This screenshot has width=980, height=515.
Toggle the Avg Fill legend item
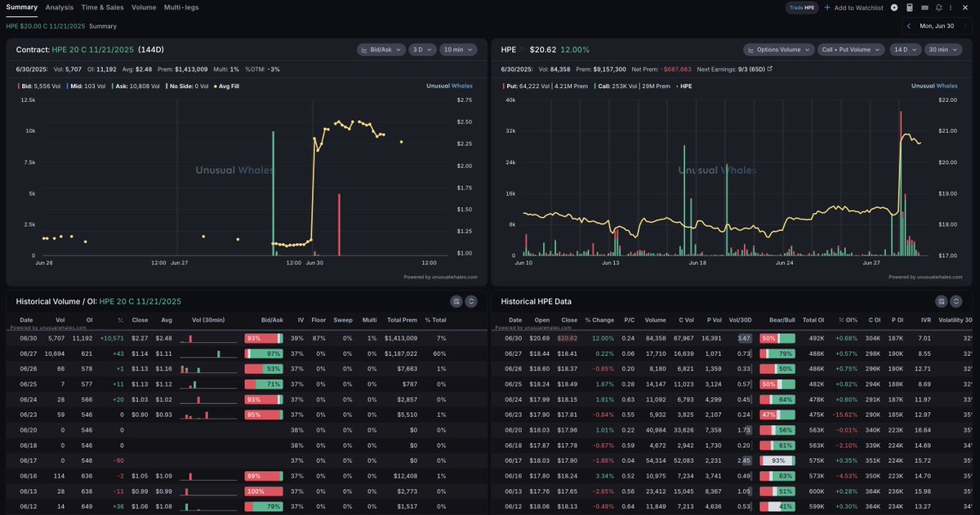pos(228,85)
